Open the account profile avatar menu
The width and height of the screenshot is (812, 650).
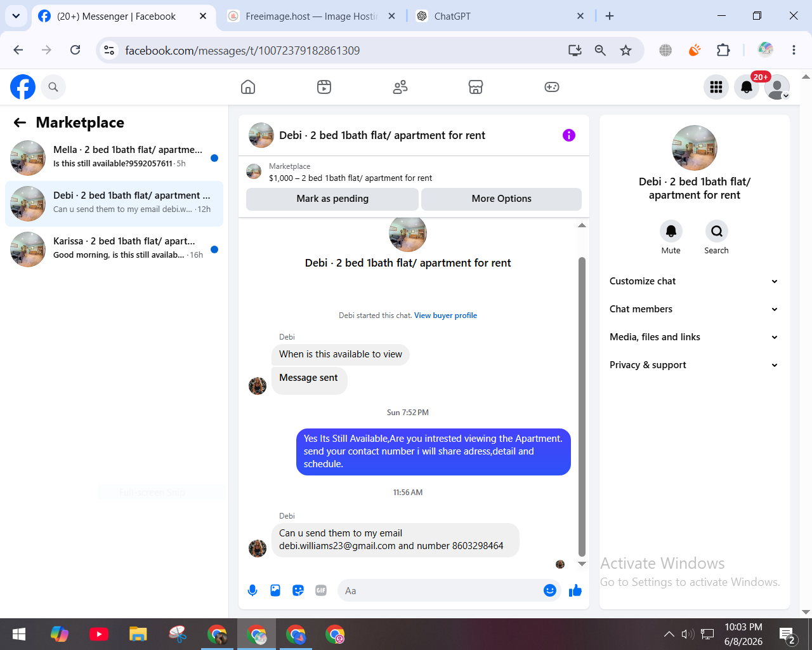pyautogui.click(x=777, y=87)
